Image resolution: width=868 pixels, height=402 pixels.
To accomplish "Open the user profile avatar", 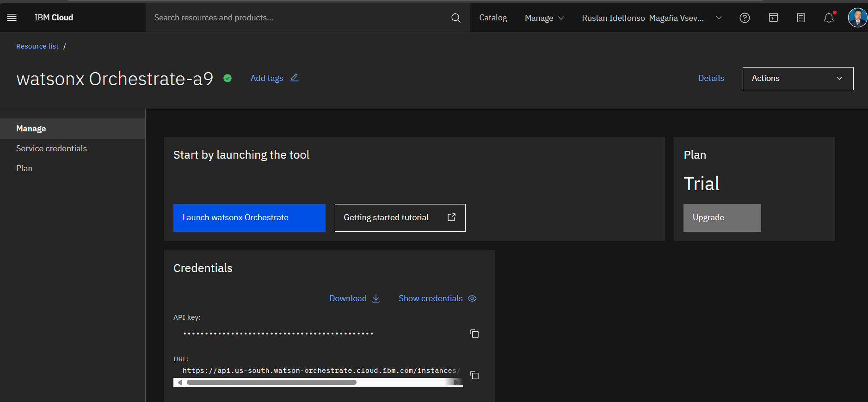I will coord(858,18).
